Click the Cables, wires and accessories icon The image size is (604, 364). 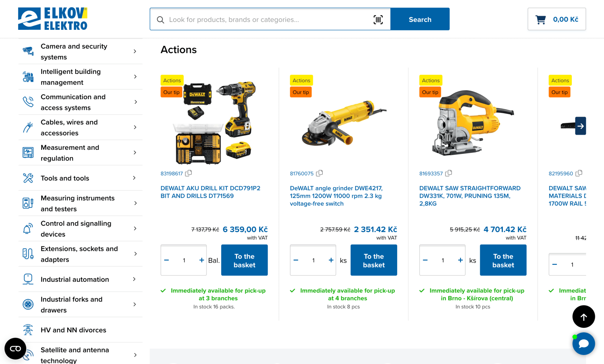28,127
